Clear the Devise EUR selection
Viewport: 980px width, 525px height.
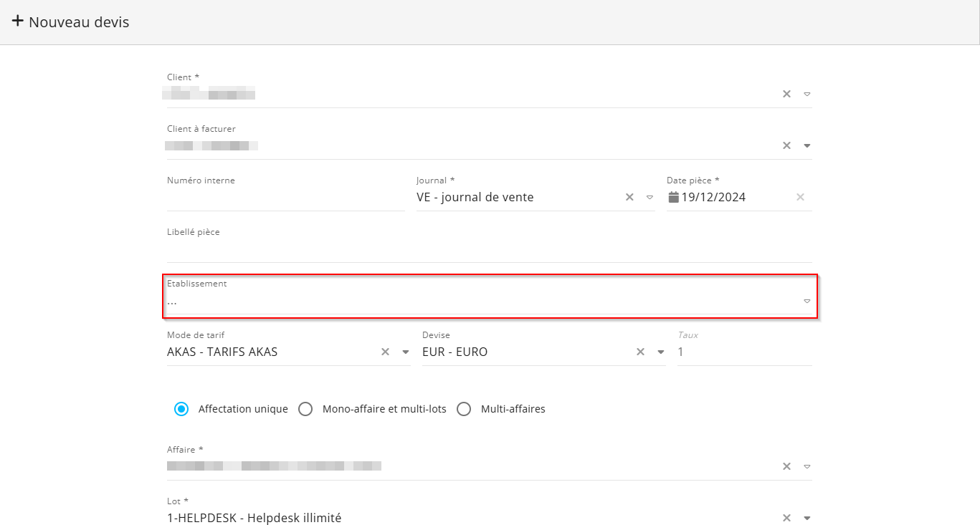point(640,352)
